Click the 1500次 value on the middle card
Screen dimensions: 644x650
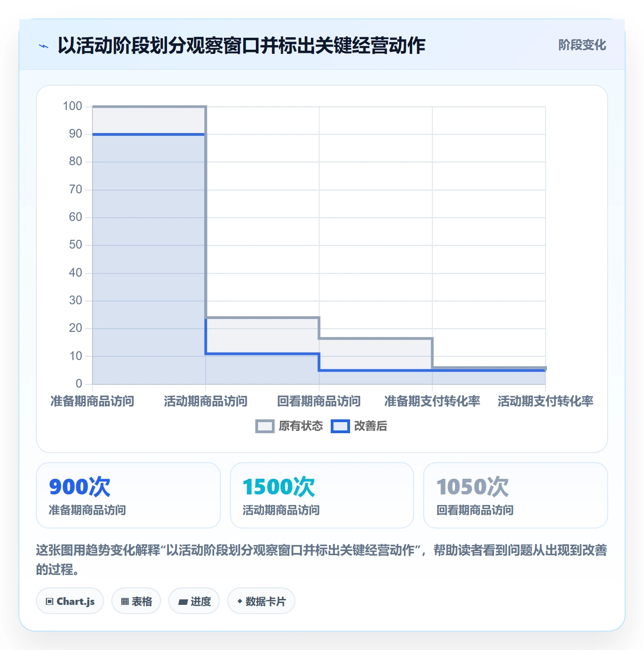pos(279,487)
